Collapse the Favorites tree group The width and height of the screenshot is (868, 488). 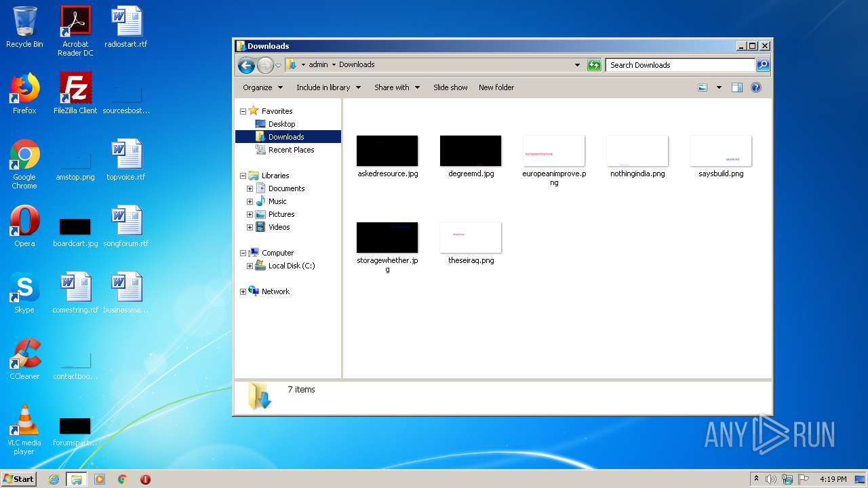(x=243, y=111)
